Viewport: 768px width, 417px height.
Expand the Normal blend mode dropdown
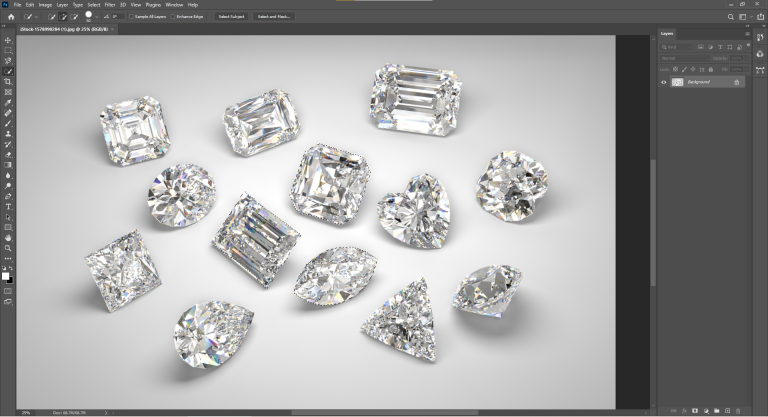click(690, 58)
